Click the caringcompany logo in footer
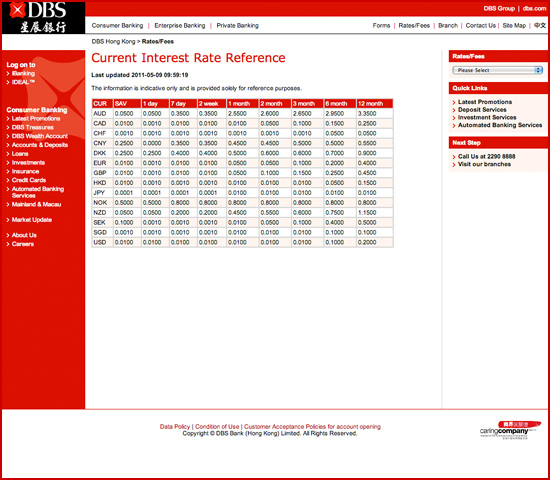The image size is (550, 480). click(510, 430)
